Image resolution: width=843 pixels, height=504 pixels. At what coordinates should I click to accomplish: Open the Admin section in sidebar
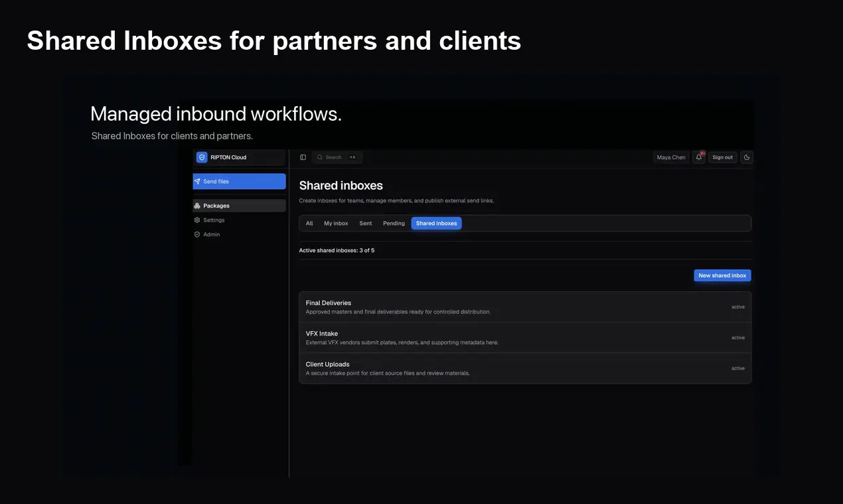tap(240, 234)
